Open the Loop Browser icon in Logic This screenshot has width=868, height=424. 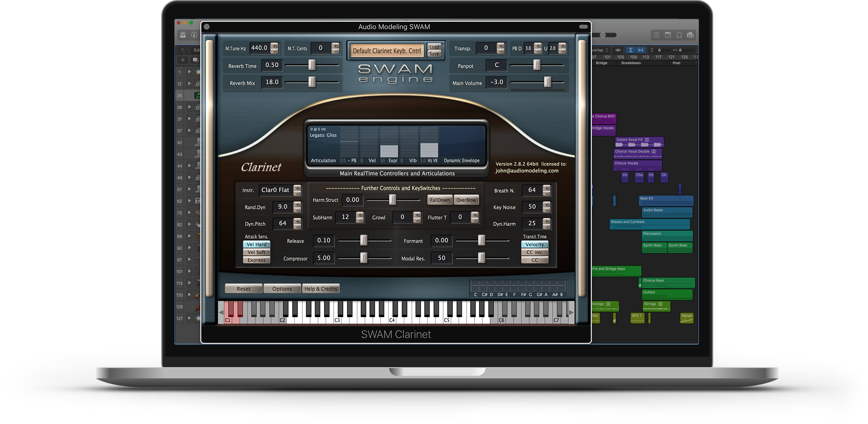pos(679,35)
